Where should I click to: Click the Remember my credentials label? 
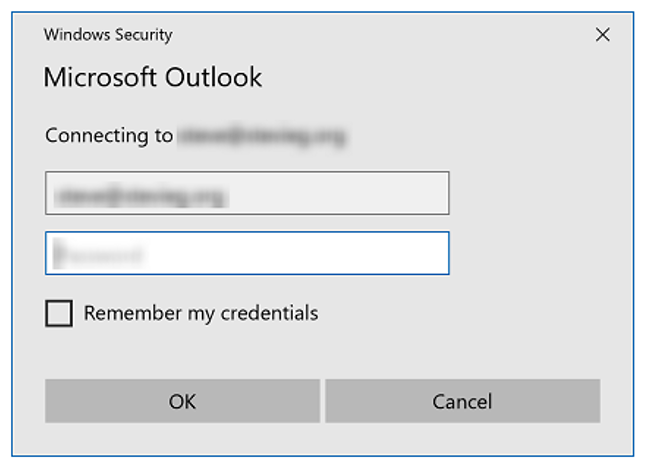(x=201, y=313)
